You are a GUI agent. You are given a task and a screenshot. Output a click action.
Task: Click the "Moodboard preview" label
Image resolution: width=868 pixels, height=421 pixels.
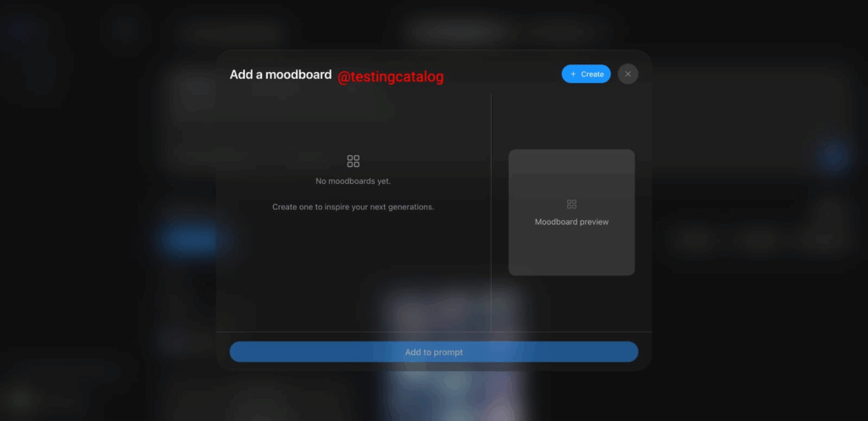click(572, 222)
